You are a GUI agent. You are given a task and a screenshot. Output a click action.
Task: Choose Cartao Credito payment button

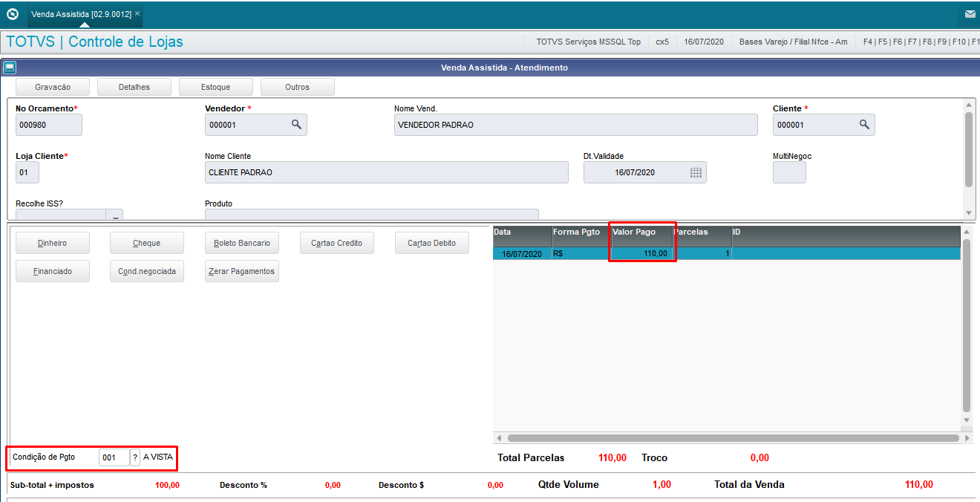click(x=337, y=243)
